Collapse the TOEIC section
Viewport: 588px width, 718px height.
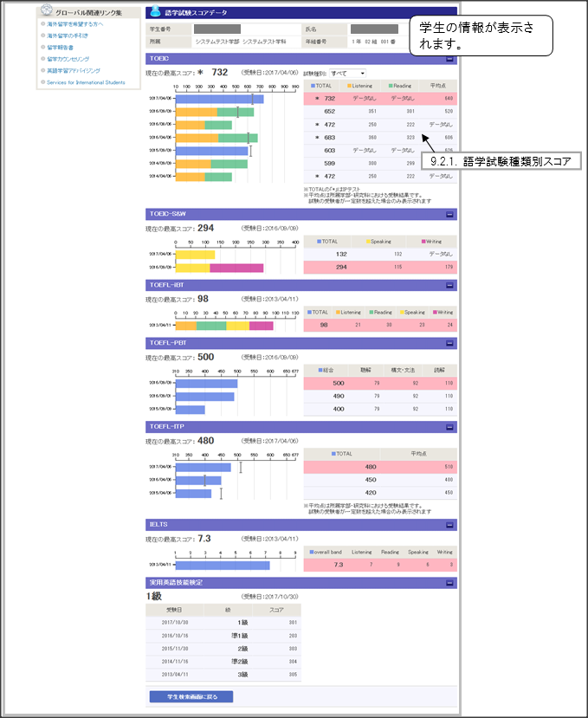[x=449, y=59]
